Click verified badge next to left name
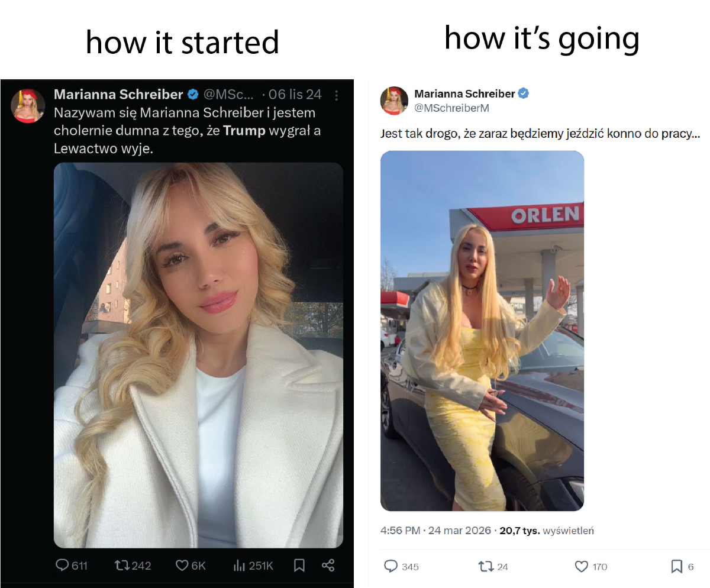 coord(193,94)
